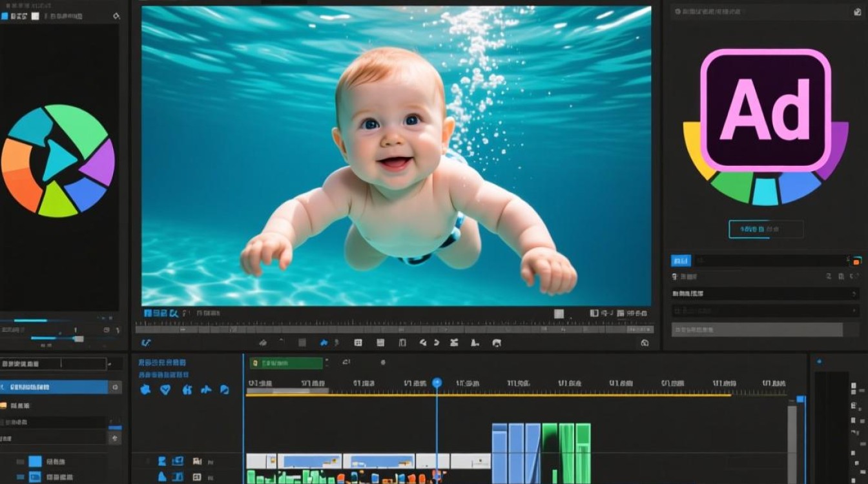Click the blue heart icon in timeline tools

(165, 389)
